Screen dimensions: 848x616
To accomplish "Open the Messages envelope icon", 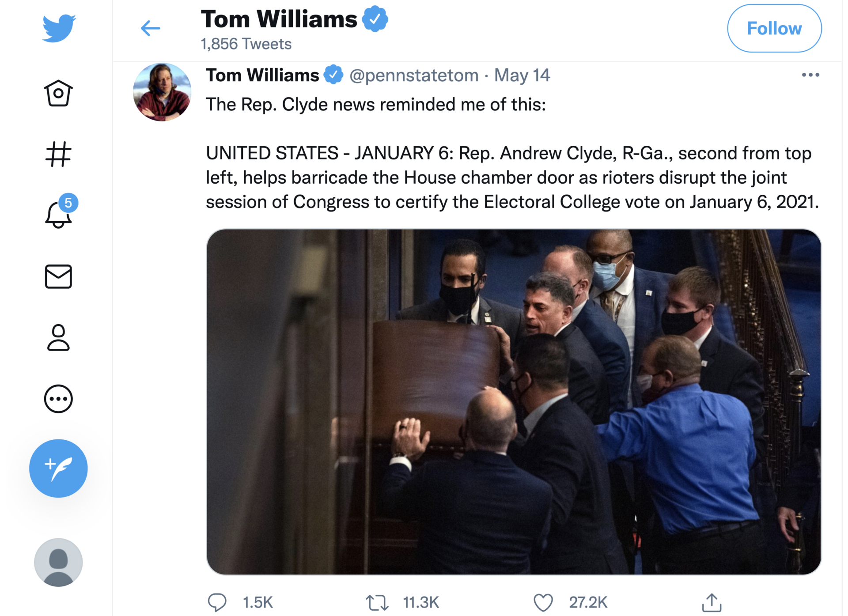I will pyautogui.click(x=58, y=277).
